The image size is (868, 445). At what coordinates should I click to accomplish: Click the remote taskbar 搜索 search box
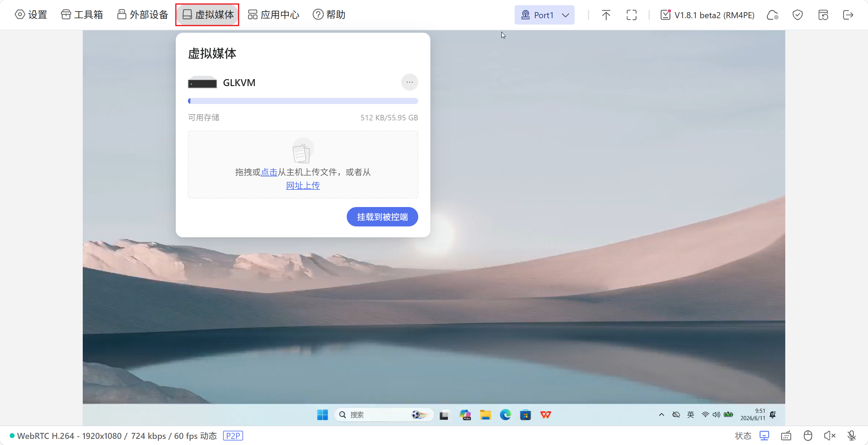(x=383, y=415)
